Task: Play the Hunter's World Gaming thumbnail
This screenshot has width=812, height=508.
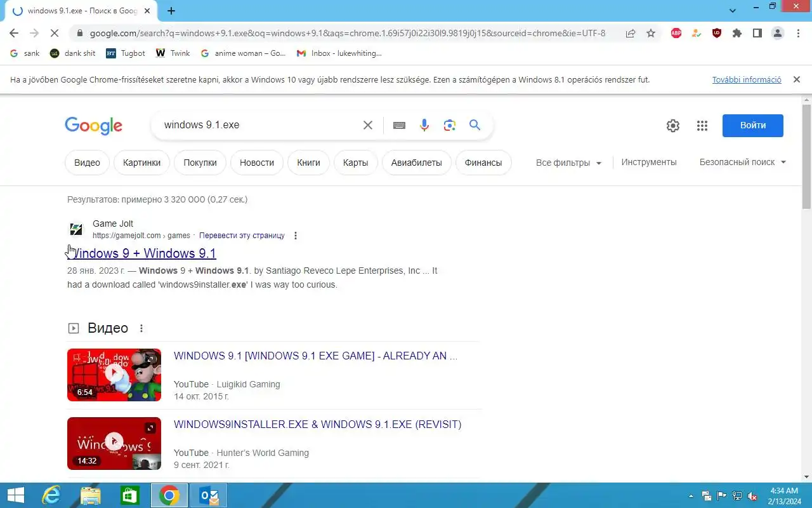Action: pos(114,443)
